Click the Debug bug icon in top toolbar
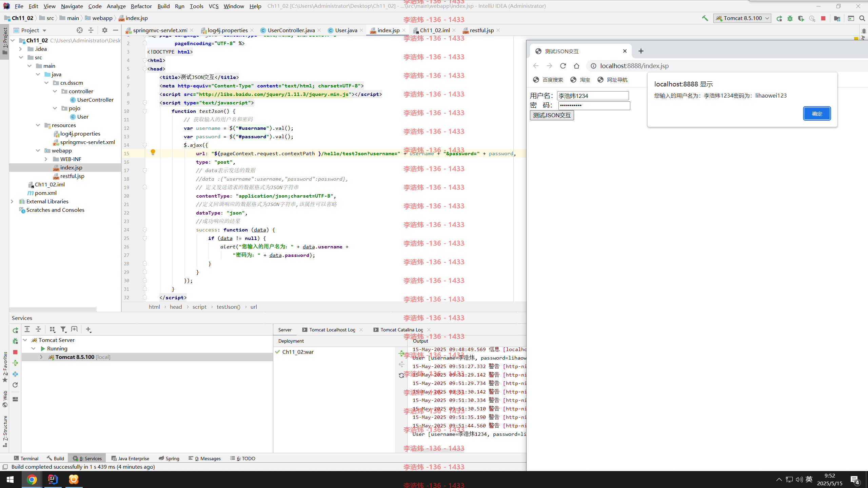The image size is (868, 488). click(x=790, y=18)
